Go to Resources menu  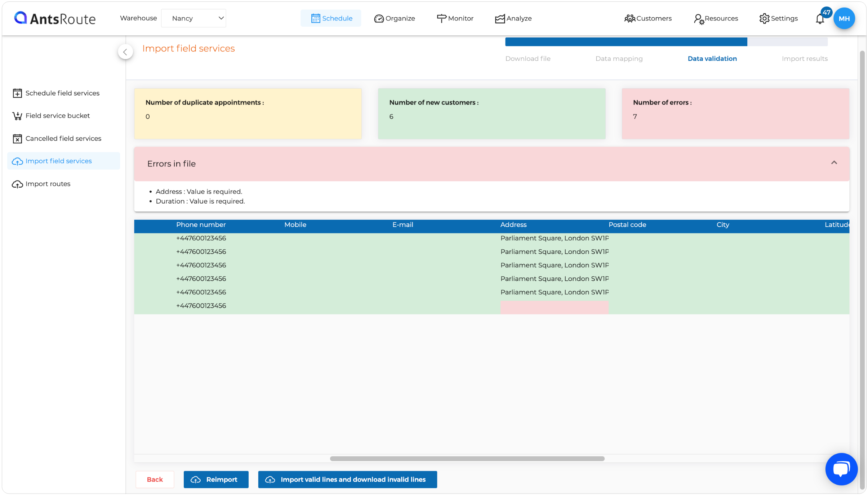716,18
